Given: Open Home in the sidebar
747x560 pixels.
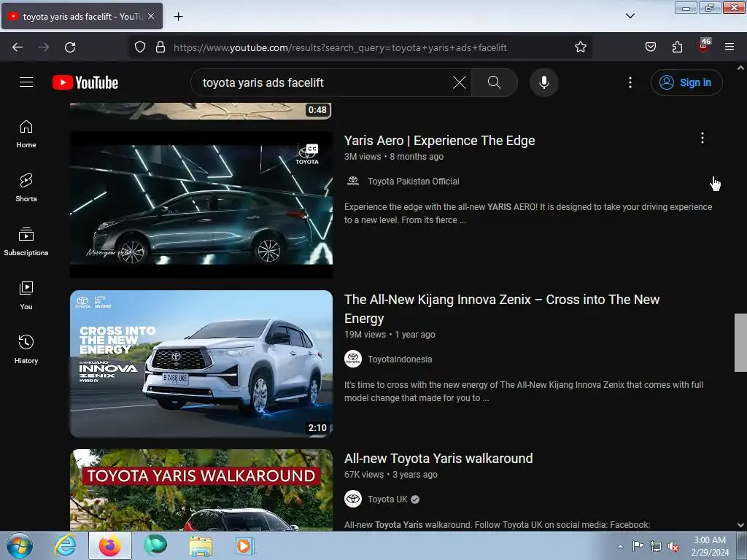Looking at the screenshot, I should [x=26, y=134].
